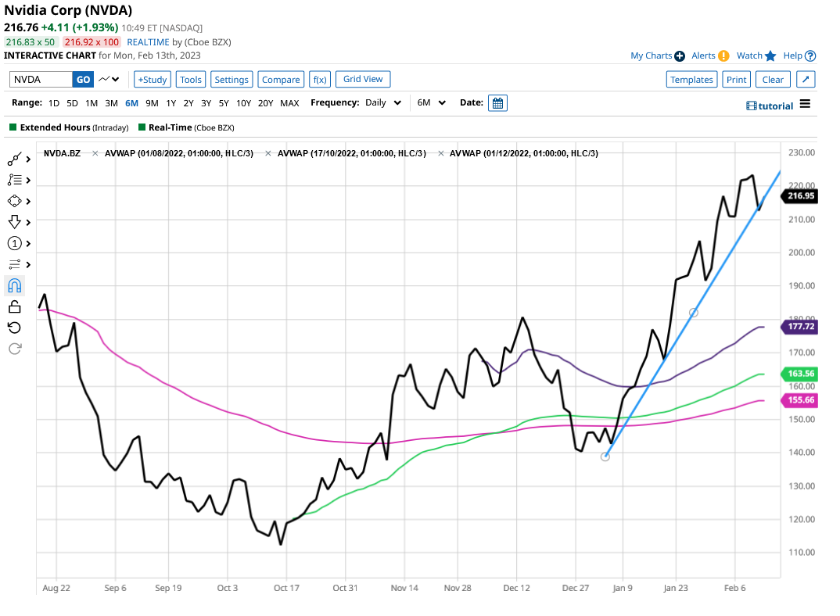The width and height of the screenshot is (840, 616).
Task: Set range to 3Y
Action: pos(206,103)
